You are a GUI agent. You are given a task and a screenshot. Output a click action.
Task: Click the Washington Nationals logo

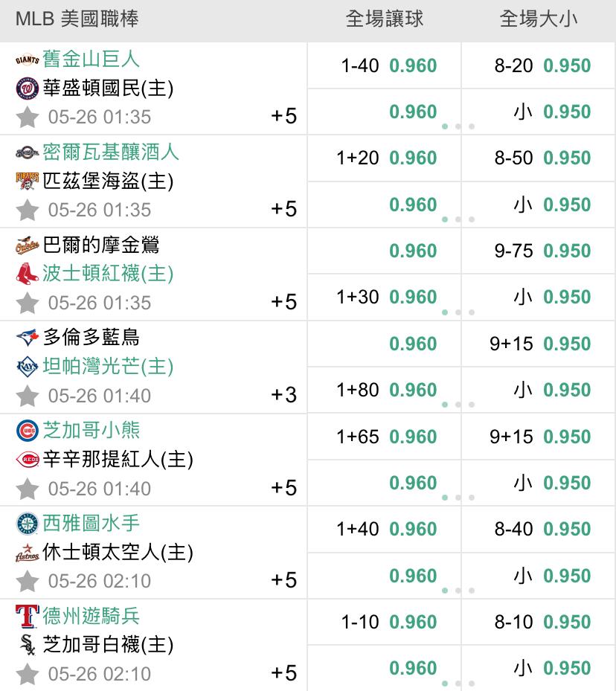click(x=28, y=88)
